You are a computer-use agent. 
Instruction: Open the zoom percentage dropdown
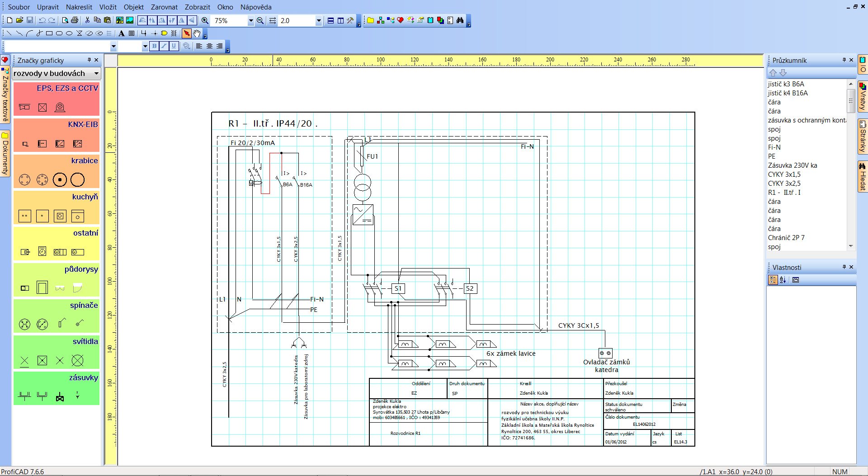pos(251,21)
